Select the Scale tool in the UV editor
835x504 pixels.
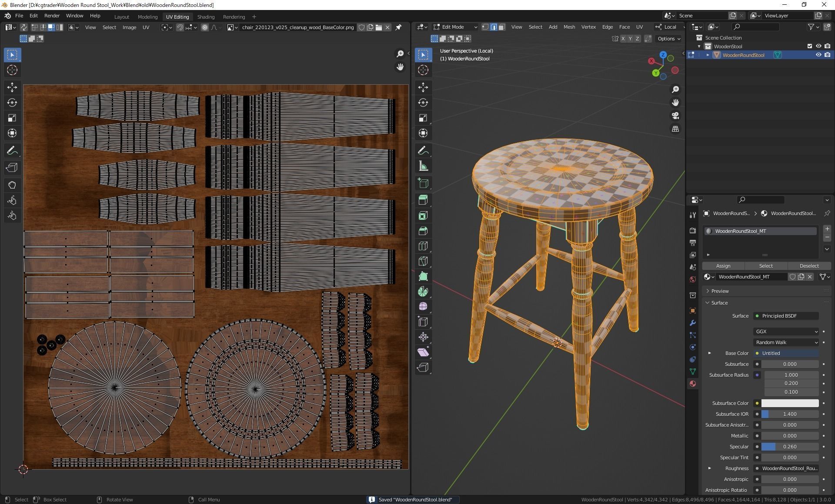point(12,118)
